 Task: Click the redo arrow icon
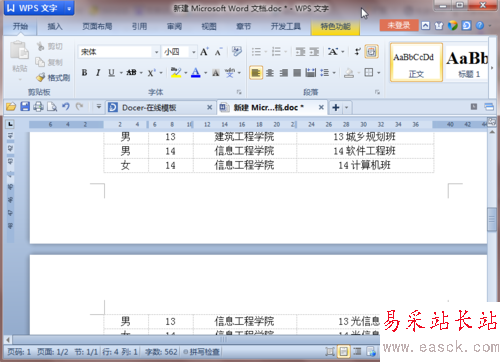[79, 107]
